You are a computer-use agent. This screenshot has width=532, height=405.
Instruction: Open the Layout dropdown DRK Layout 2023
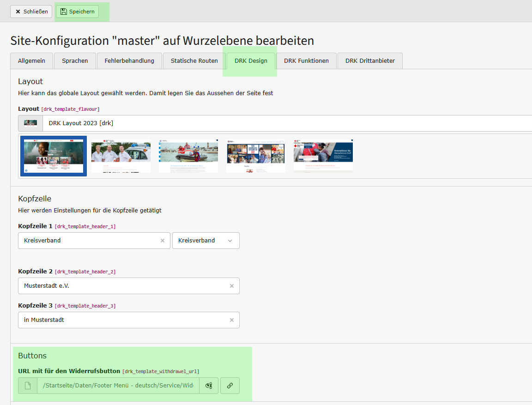tap(287, 123)
